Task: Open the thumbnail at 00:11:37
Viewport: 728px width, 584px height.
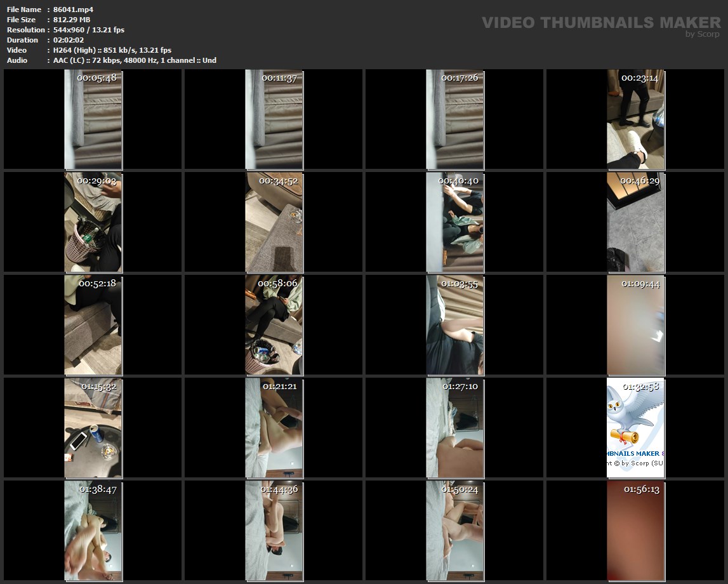Action: coord(274,120)
